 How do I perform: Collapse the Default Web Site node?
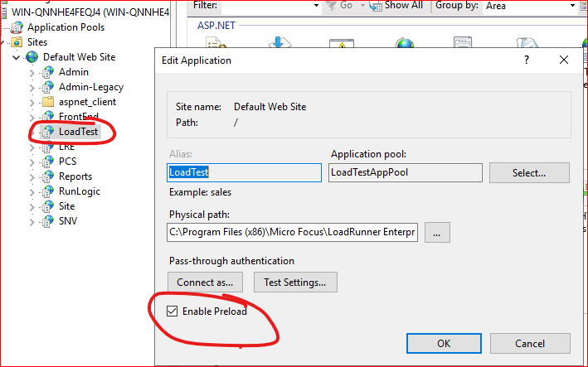pyautogui.click(x=16, y=57)
